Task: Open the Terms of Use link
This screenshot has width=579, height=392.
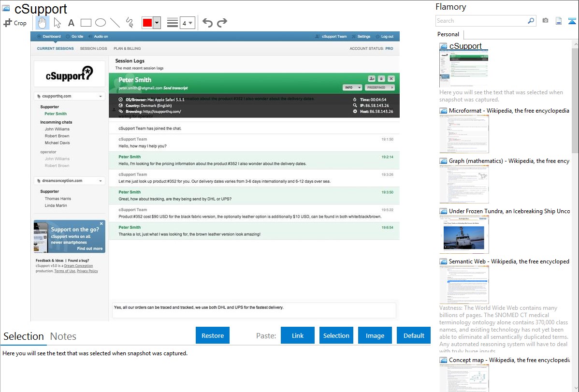Action: coord(65,271)
